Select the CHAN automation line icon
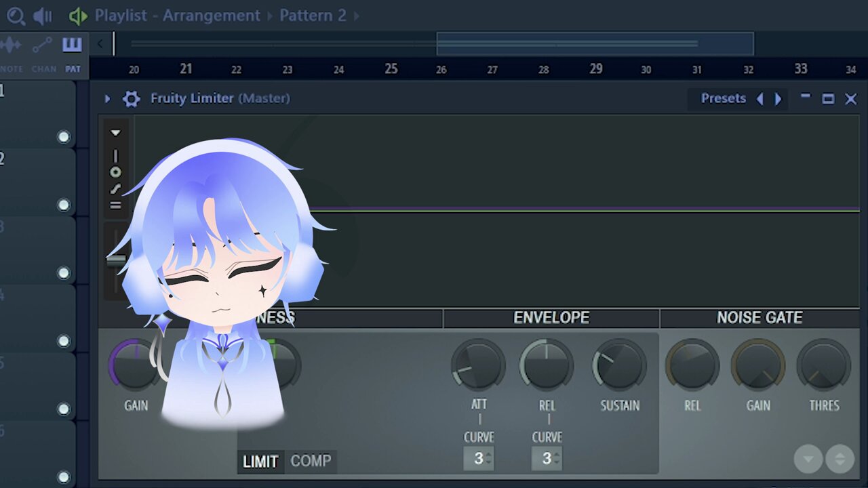This screenshot has width=868, height=488. [42, 45]
